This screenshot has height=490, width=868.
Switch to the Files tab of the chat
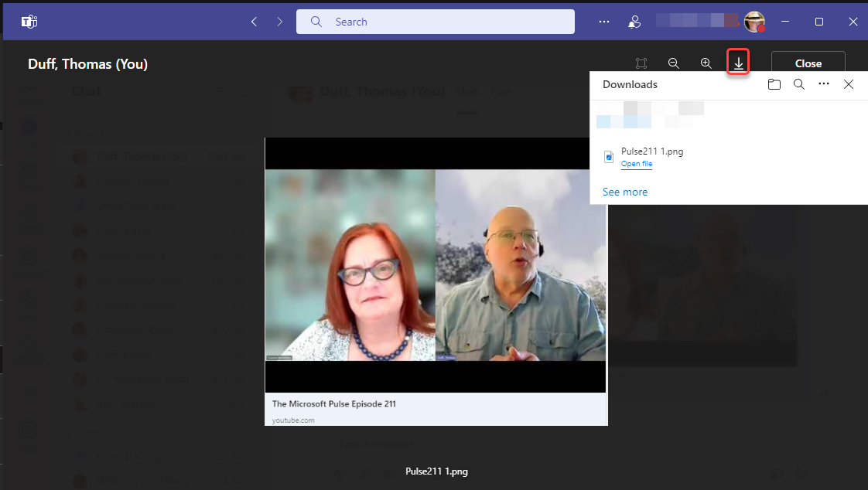(x=501, y=90)
